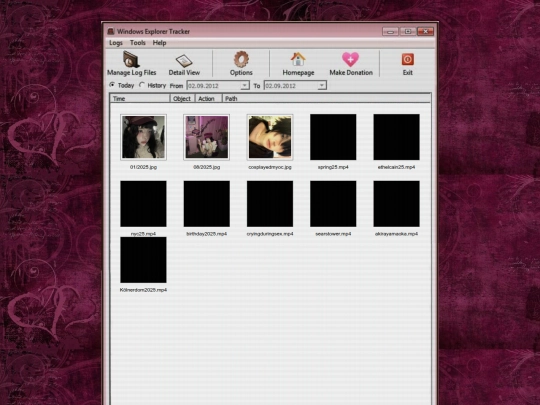
Task: Click the app icon in the title bar
Action: click(x=111, y=31)
